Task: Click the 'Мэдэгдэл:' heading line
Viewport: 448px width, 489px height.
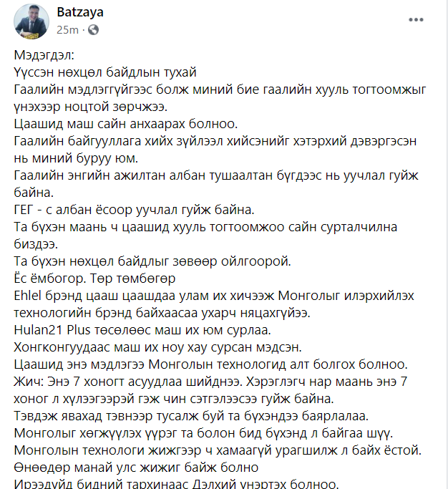Action: click(x=44, y=56)
